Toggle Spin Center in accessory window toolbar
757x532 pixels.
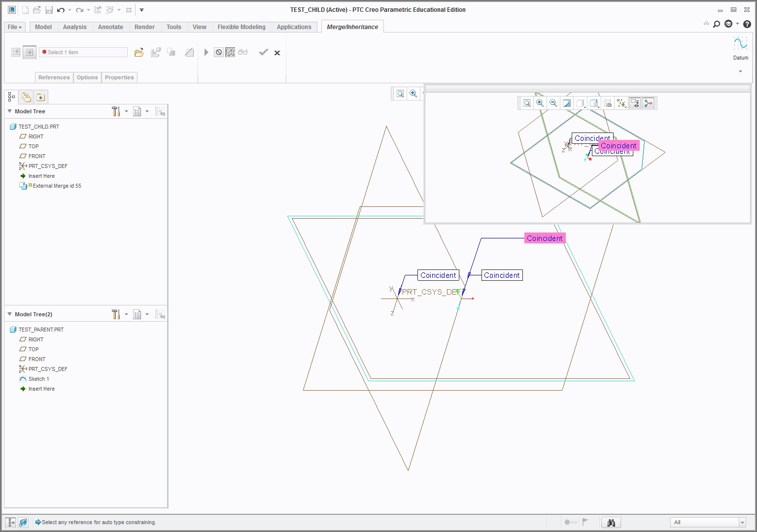point(648,103)
